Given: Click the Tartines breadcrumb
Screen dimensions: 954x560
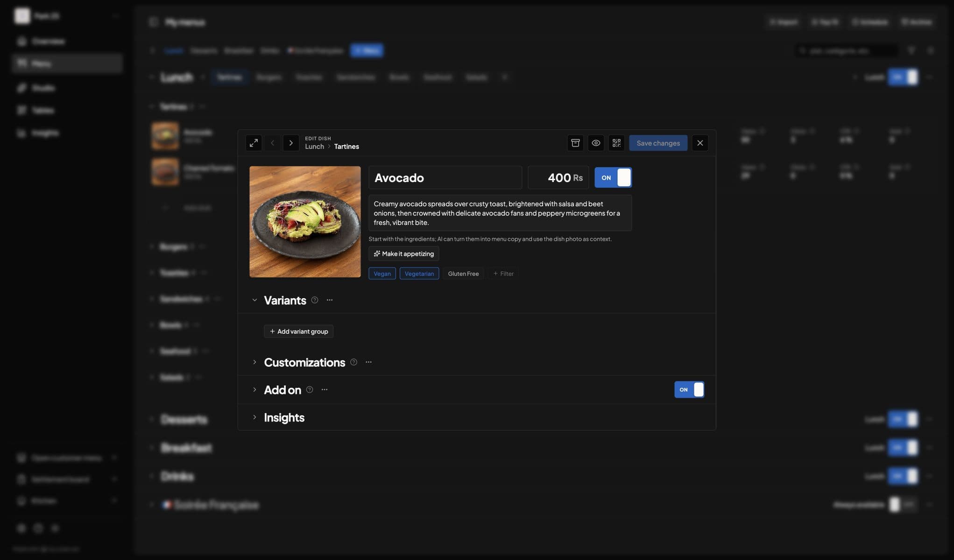Looking at the screenshot, I should click(346, 147).
